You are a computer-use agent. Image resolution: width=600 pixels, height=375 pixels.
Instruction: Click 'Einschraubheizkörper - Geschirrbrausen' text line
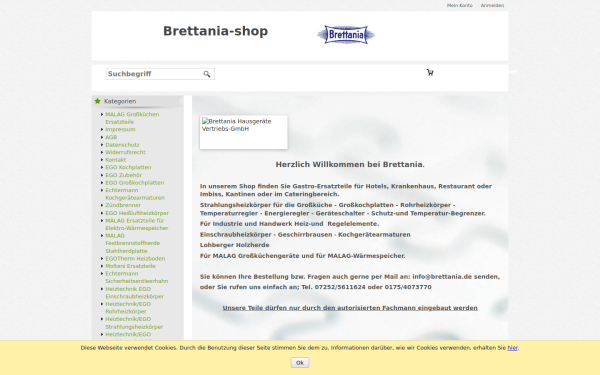[305, 235]
